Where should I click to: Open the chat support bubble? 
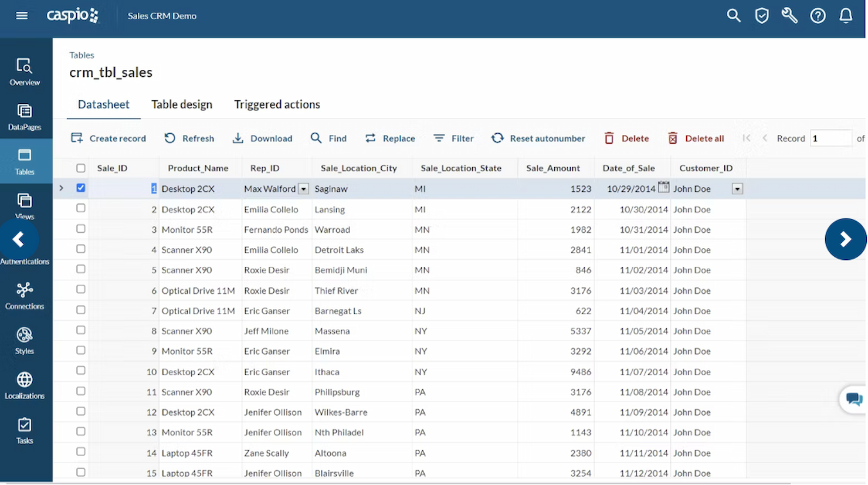854,399
